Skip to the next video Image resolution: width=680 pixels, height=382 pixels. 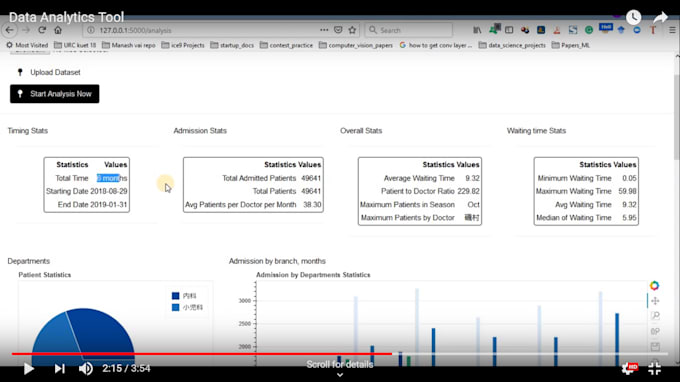tap(59, 369)
